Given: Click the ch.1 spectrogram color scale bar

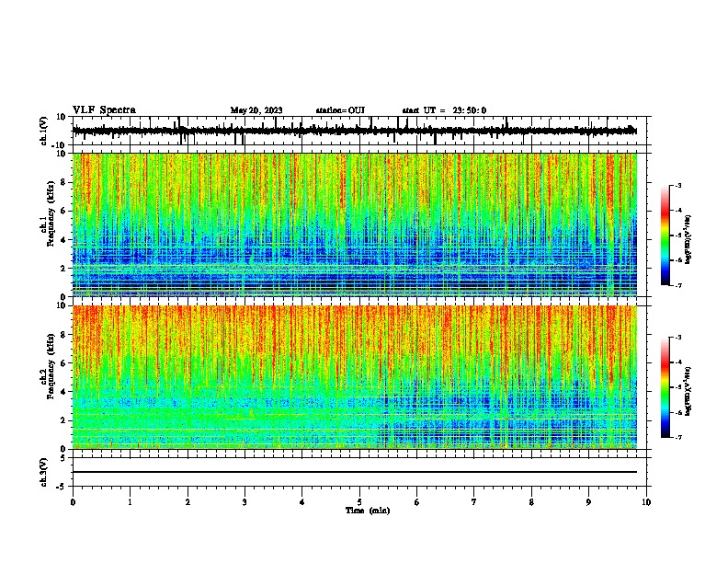Looking at the screenshot, I should click(x=665, y=236).
